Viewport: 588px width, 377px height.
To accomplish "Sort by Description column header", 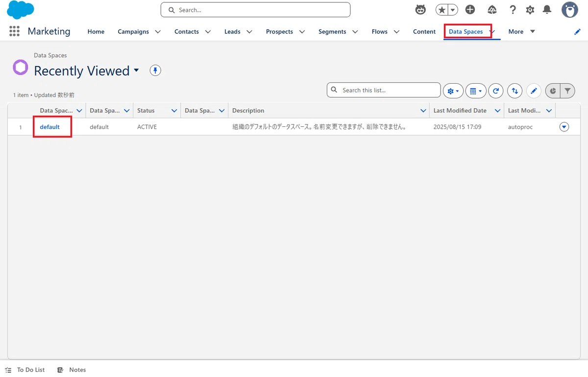I will (x=248, y=111).
